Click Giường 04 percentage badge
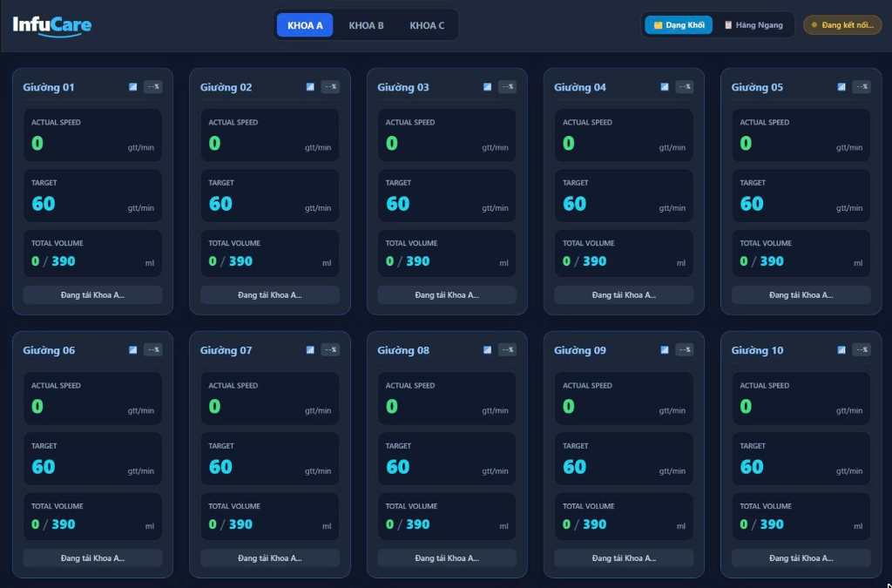This screenshot has height=588, width=892. (x=685, y=87)
